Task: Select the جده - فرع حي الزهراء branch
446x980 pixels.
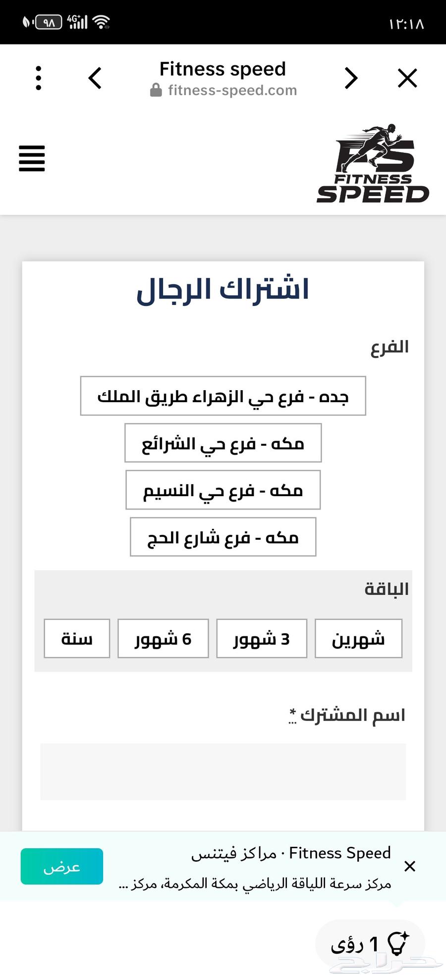Action: coord(222,396)
